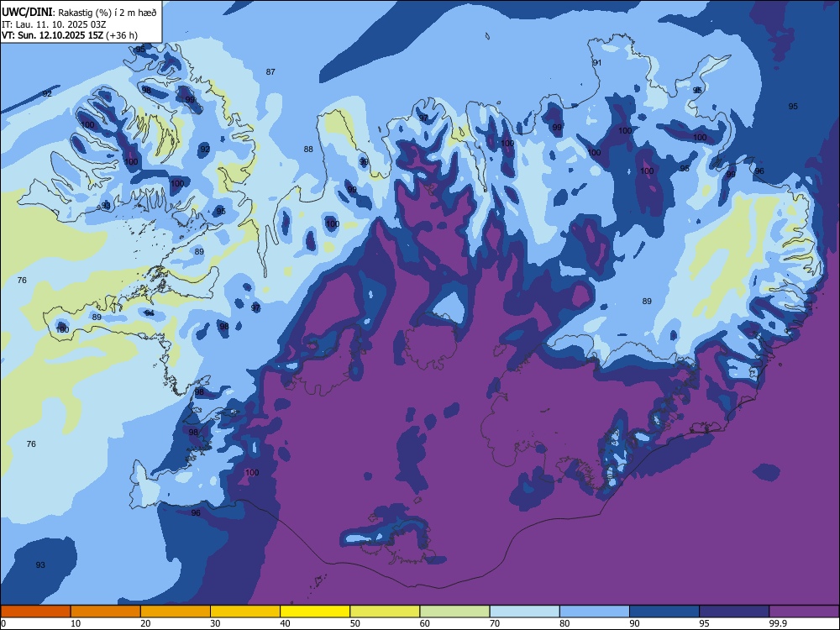Choose the 80–90 light blue legend swatch
Image resolution: width=840 pixels, height=630 pixels.
595,612
